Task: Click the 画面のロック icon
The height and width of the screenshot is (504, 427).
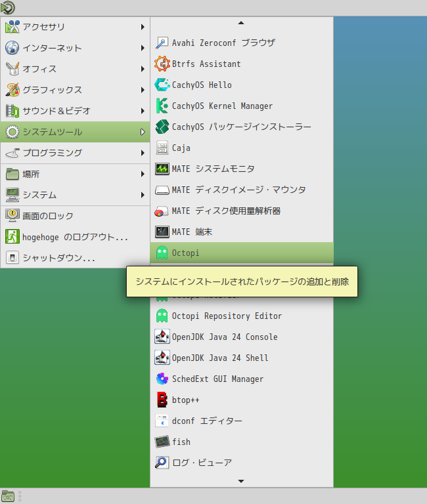Action: 12,216
